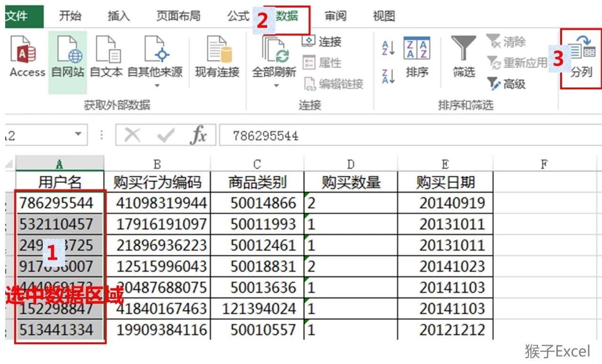This screenshot has width=602, height=364.
Task: Click the fx insert function icon
Action: click(200, 135)
